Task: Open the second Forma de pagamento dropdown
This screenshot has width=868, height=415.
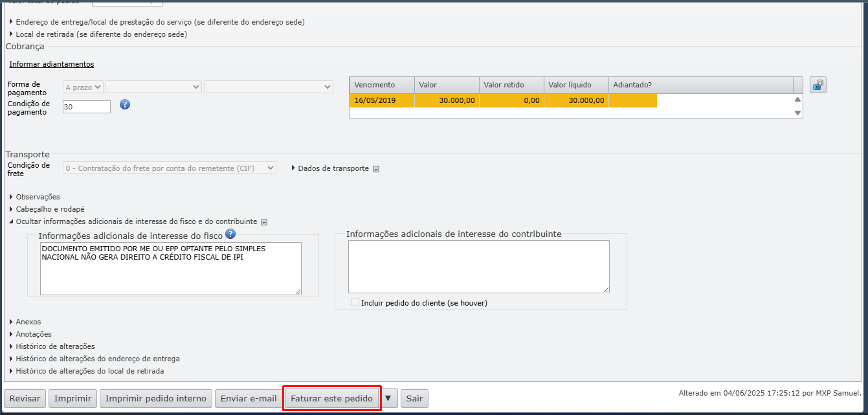Action: click(x=153, y=87)
